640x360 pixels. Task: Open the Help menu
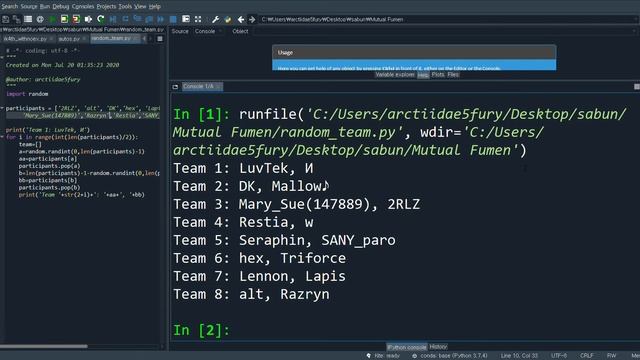155,7
